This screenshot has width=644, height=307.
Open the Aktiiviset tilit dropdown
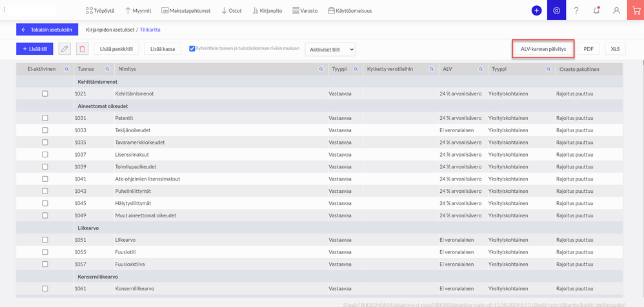click(330, 49)
